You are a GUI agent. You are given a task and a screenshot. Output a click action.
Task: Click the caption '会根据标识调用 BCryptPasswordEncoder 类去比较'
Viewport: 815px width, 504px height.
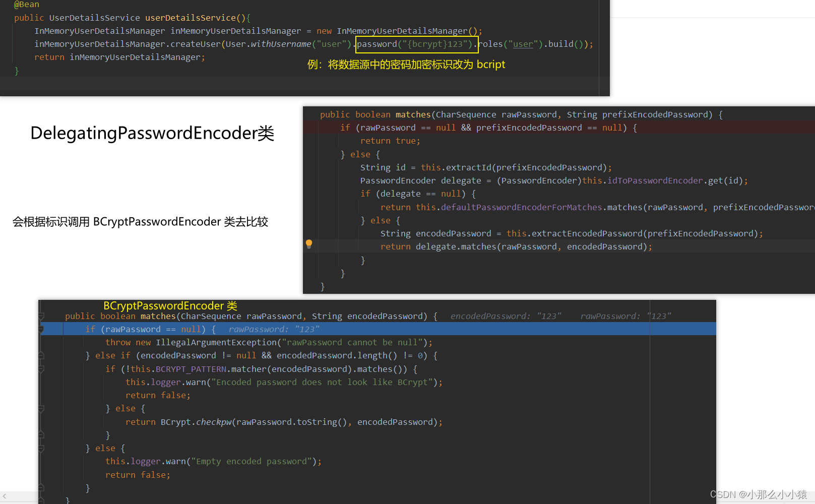click(x=140, y=222)
